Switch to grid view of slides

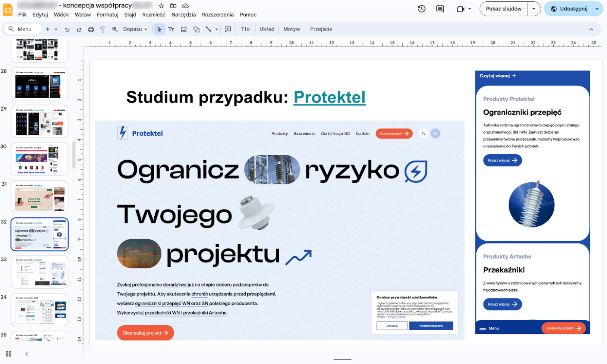click(8, 354)
